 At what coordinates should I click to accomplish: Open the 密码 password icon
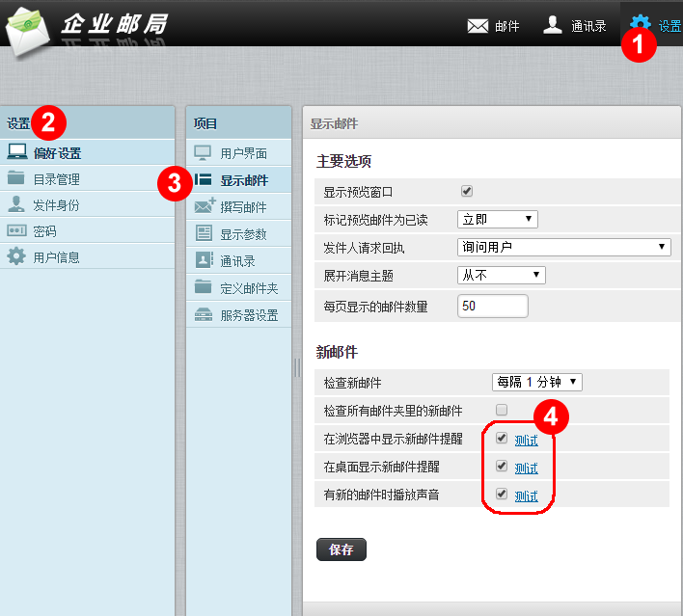[16, 231]
